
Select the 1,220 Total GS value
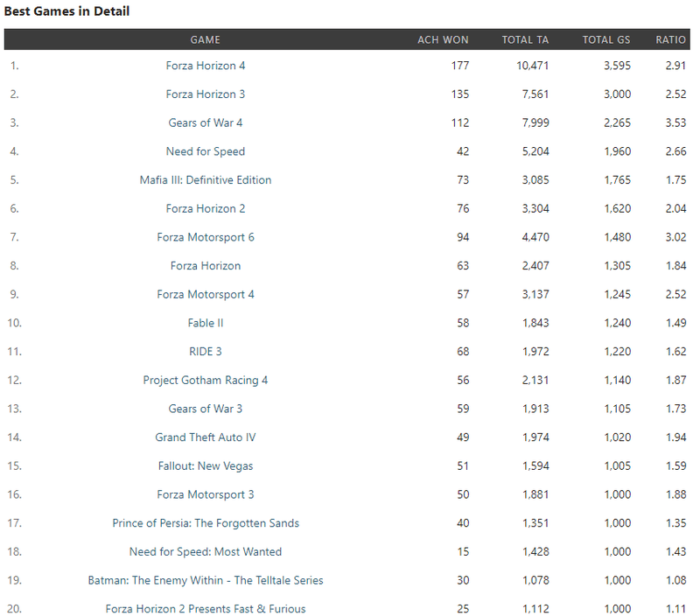618,351
